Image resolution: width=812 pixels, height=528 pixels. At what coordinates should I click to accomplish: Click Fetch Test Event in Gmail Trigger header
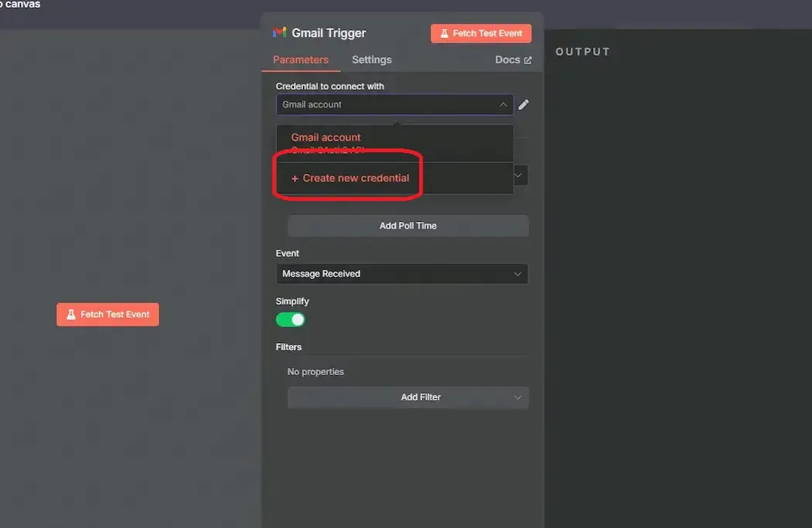pyautogui.click(x=481, y=34)
